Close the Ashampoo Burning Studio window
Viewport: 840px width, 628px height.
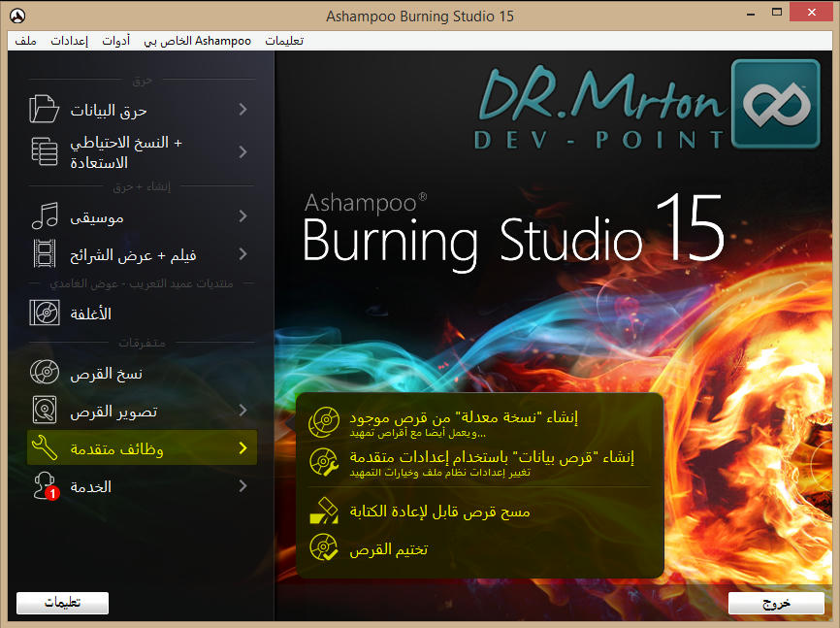click(x=812, y=13)
